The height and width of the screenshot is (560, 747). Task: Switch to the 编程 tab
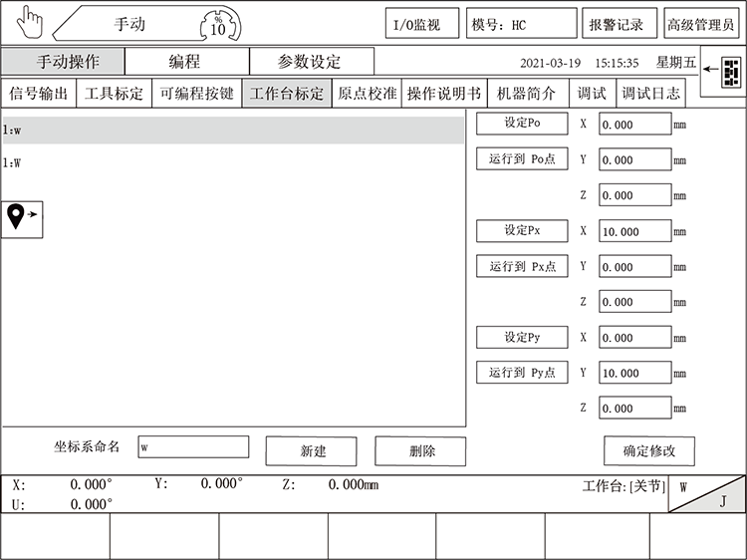[x=186, y=62]
